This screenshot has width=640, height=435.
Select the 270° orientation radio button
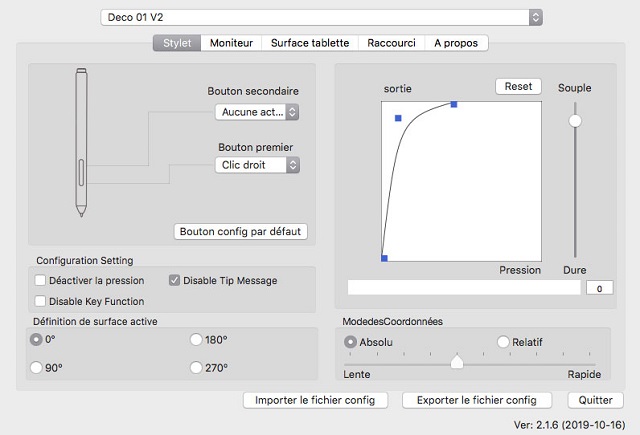[x=196, y=368]
